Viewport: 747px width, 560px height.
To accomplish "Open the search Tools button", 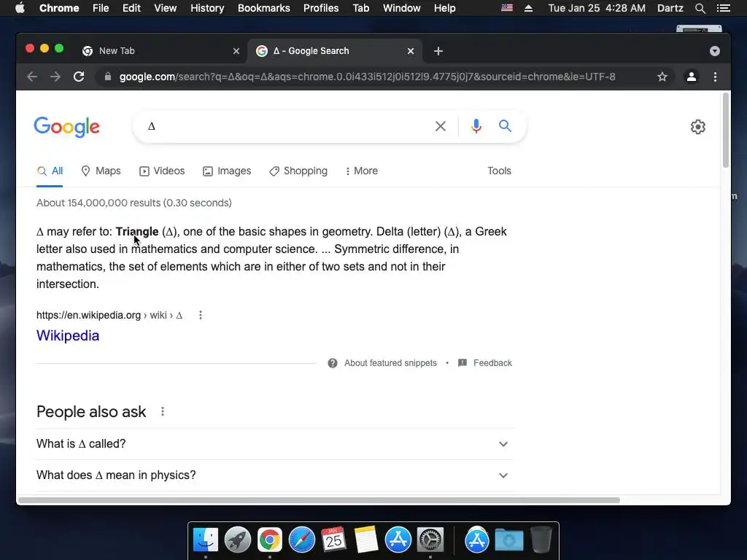I will point(499,171).
